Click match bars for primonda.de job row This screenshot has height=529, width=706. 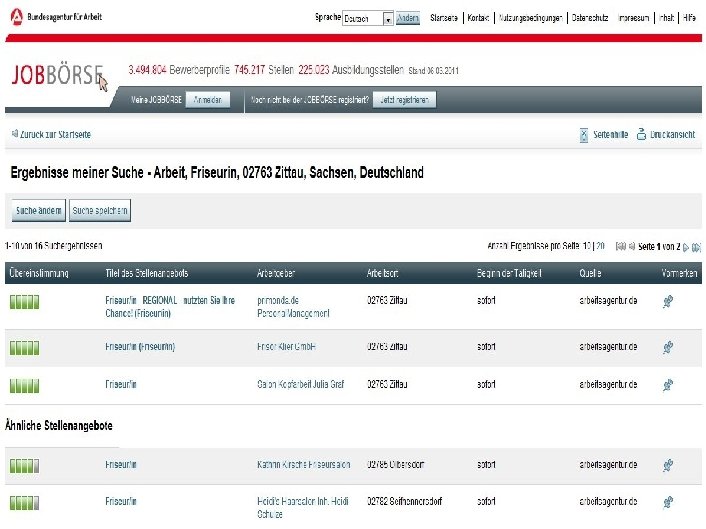[x=24, y=302]
